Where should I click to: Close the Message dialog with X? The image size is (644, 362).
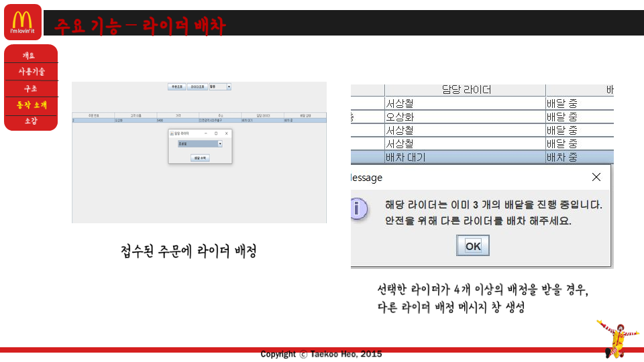coord(596,177)
